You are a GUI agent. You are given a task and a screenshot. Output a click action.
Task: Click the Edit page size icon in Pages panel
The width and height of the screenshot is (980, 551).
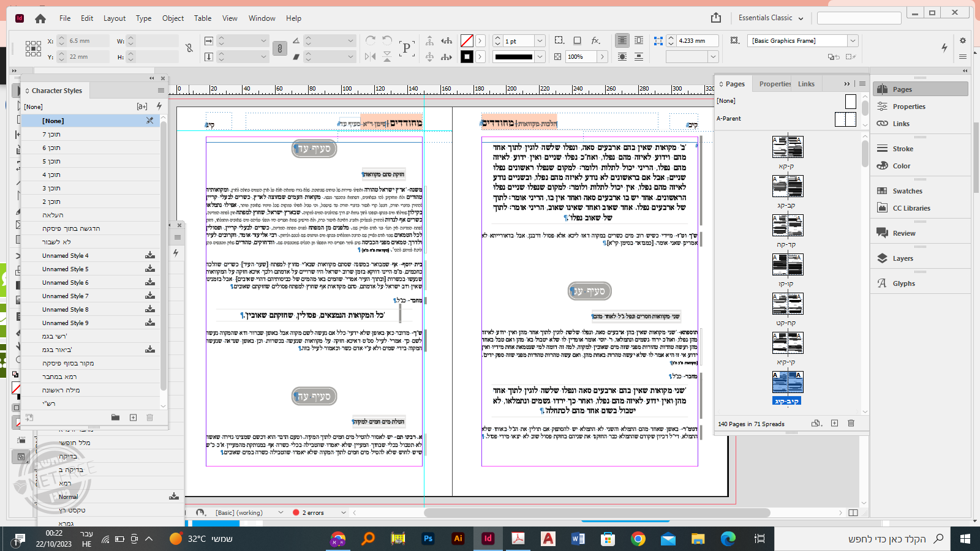[816, 423]
